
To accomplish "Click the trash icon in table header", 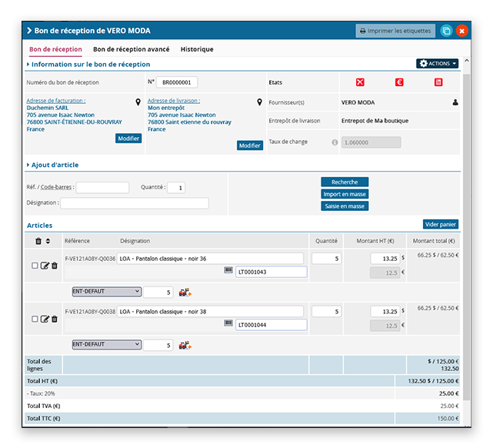I will (x=38, y=241).
